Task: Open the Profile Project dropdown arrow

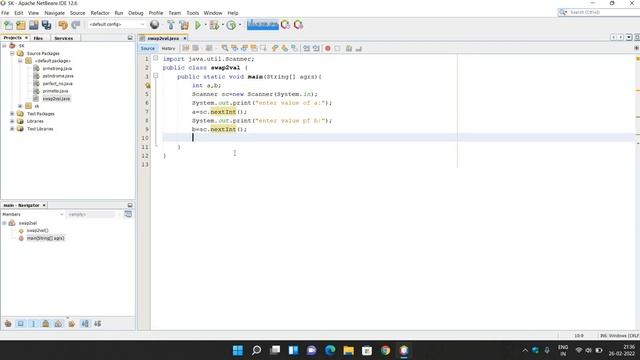Action: coord(240,25)
